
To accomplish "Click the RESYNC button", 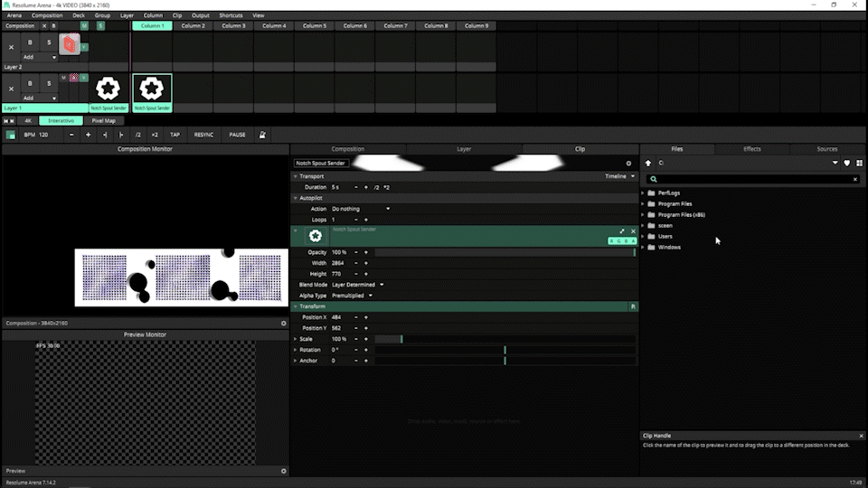I will point(203,135).
